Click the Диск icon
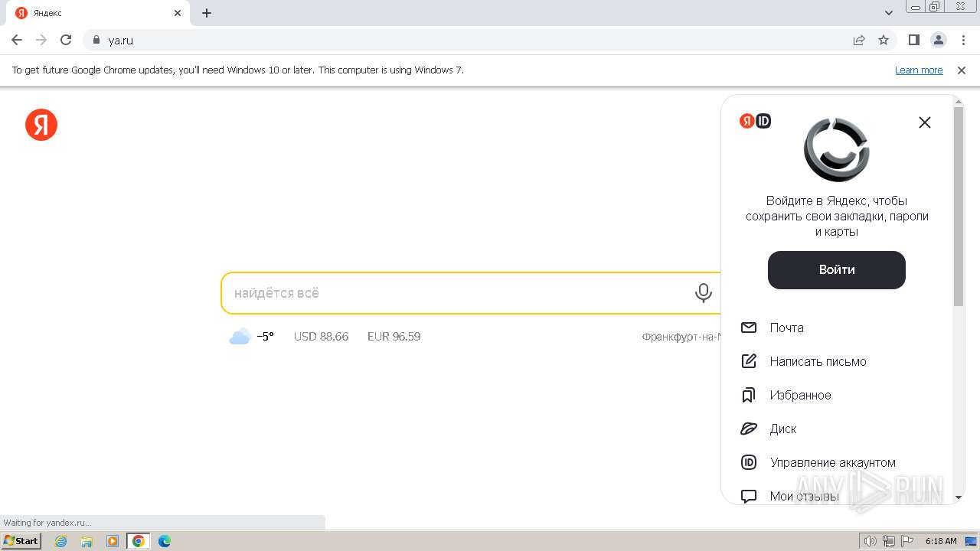Image resolution: width=980 pixels, height=551 pixels. pos(749,429)
